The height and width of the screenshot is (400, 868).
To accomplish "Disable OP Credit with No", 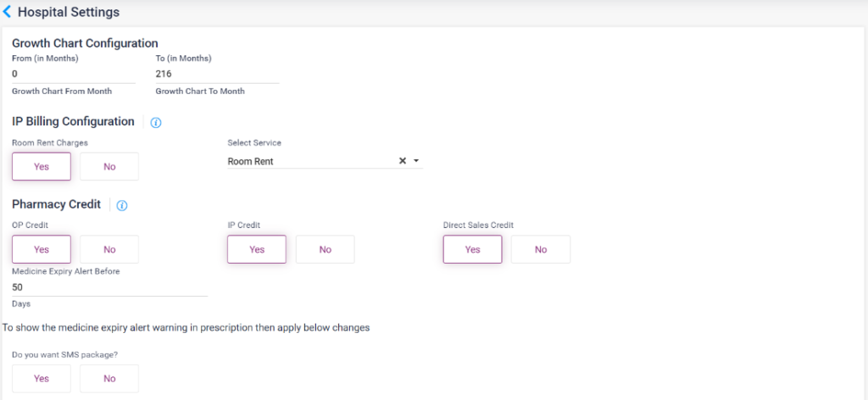I will click(x=109, y=250).
